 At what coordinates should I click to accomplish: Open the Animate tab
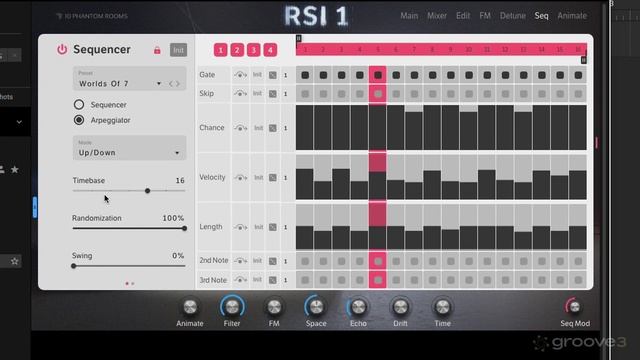click(x=572, y=16)
